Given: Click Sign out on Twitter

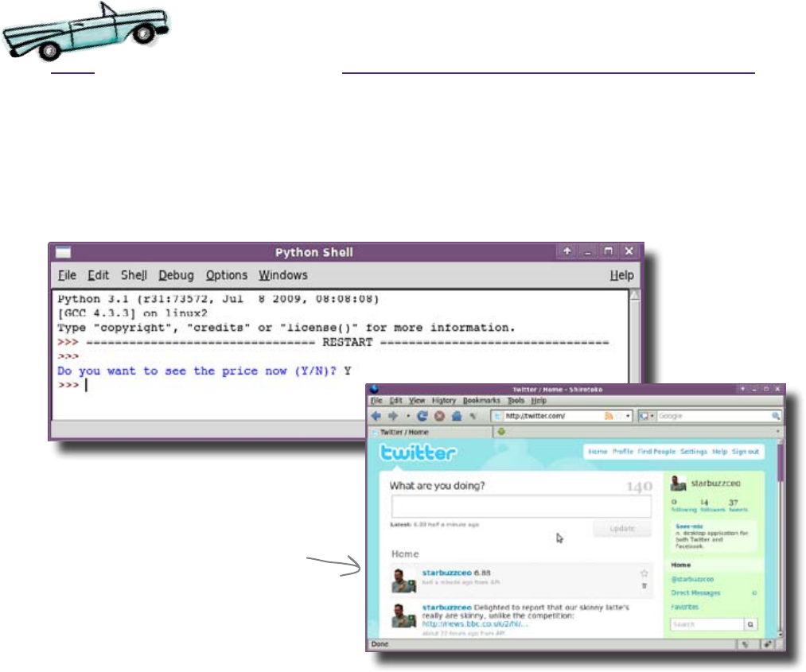Looking at the screenshot, I should pos(746,452).
